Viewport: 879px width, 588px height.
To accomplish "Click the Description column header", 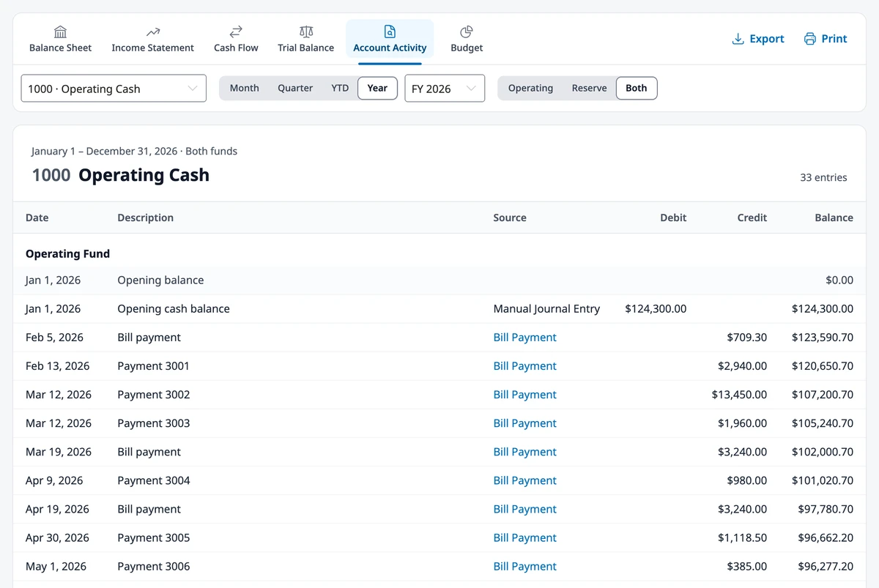I will pyautogui.click(x=145, y=217).
